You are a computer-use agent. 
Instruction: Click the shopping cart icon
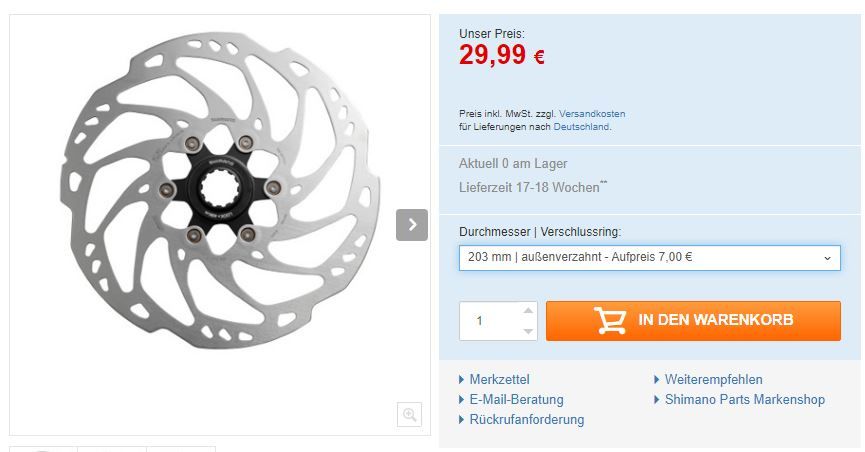(610, 320)
